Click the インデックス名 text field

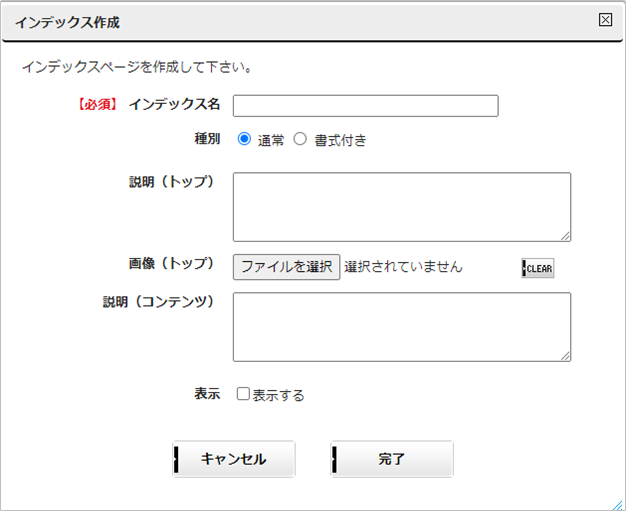click(x=366, y=106)
